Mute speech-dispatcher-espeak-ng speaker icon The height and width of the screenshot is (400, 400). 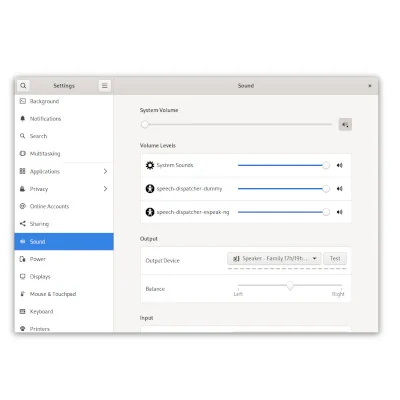click(x=339, y=212)
